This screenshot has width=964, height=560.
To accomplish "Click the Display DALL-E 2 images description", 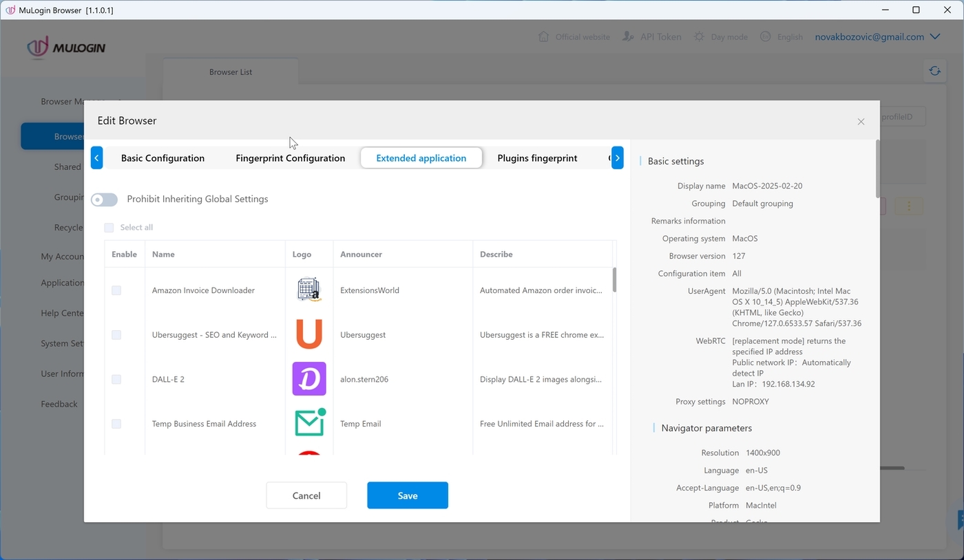I will click(541, 379).
